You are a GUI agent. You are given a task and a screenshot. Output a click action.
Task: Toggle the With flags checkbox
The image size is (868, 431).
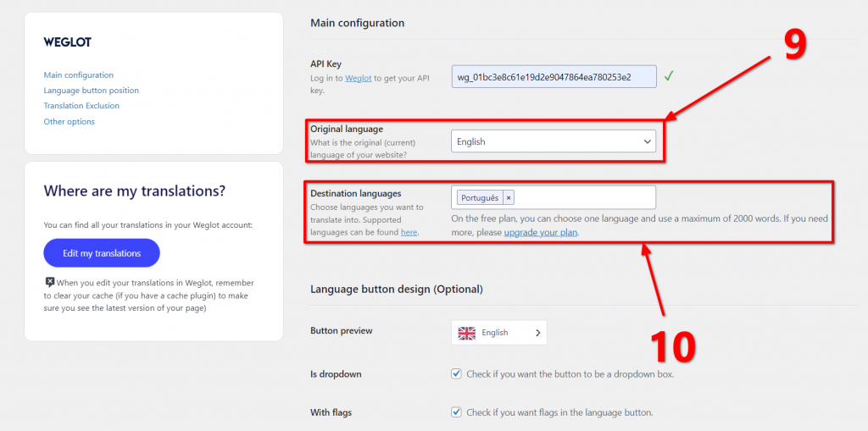(456, 412)
